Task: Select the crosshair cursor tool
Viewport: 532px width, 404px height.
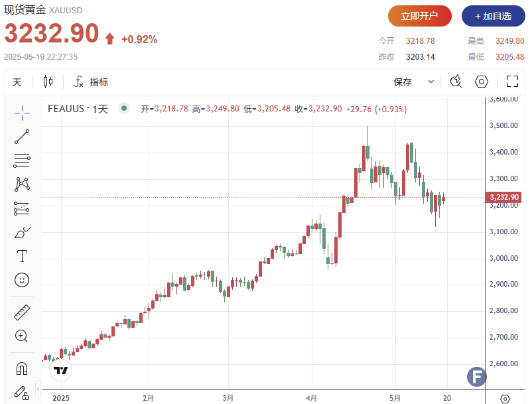Action: tap(22, 112)
